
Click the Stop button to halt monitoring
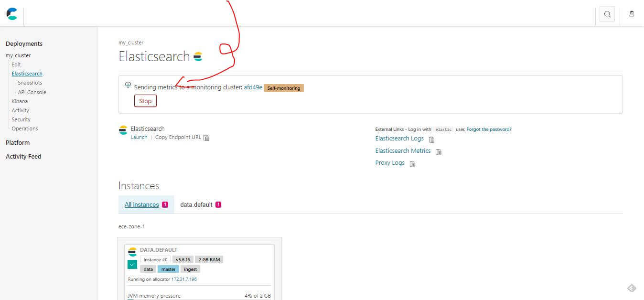pyautogui.click(x=145, y=101)
